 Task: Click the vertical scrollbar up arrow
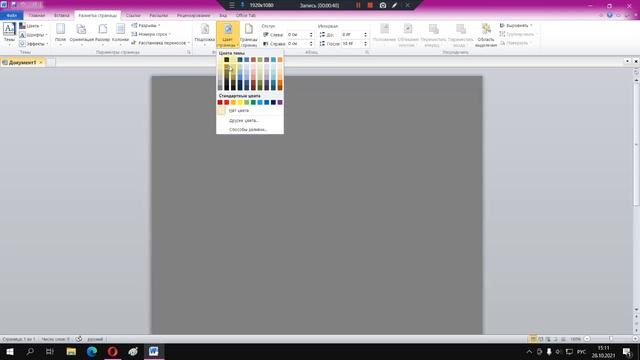click(636, 80)
